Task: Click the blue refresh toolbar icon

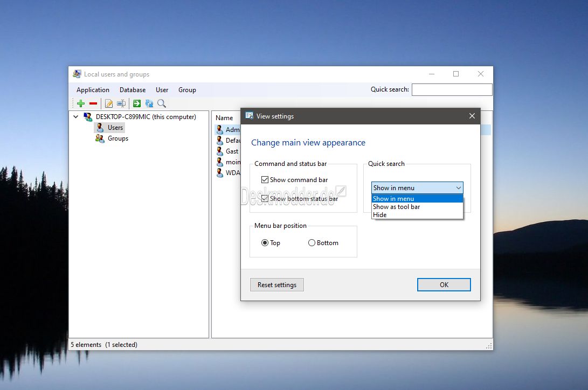Action: tap(149, 103)
